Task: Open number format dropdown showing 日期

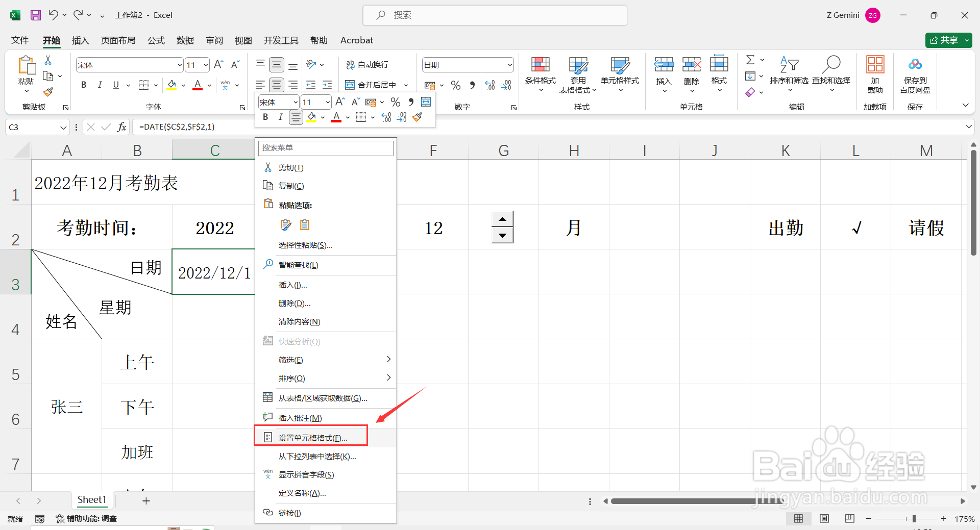Action: pyautogui.click(x=510, y=65)
